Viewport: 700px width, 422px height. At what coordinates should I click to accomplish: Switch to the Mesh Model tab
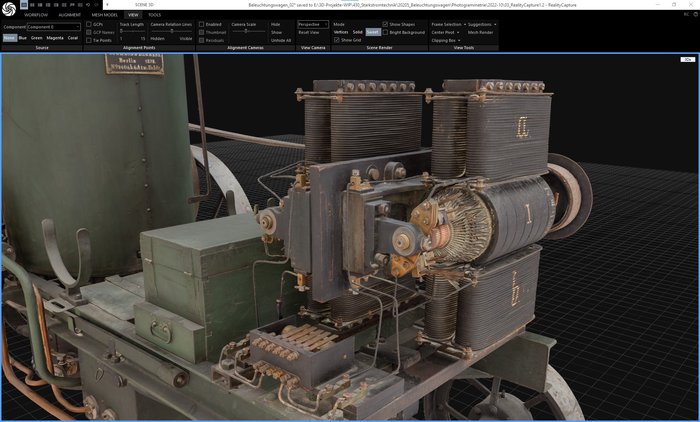104,15
